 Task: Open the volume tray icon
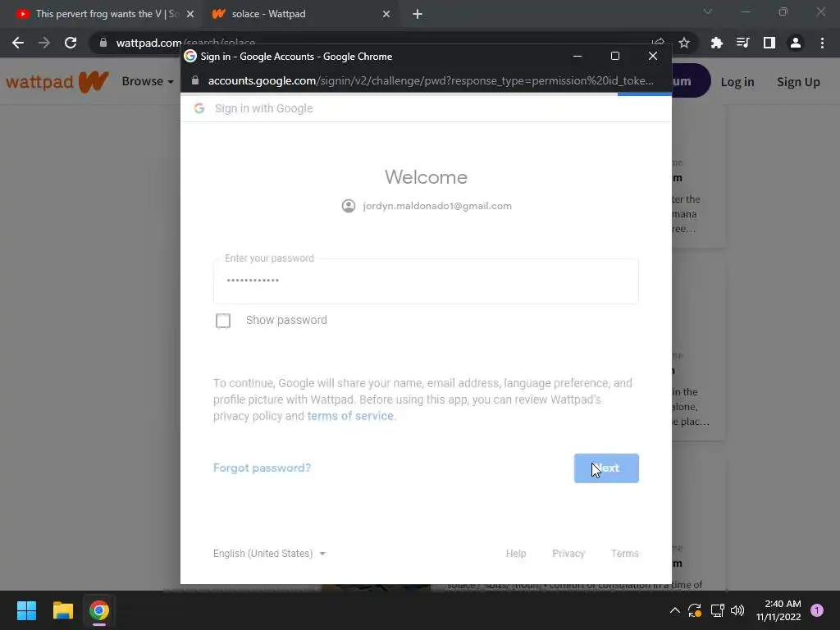pyautogui.click(x=737, y=610)
